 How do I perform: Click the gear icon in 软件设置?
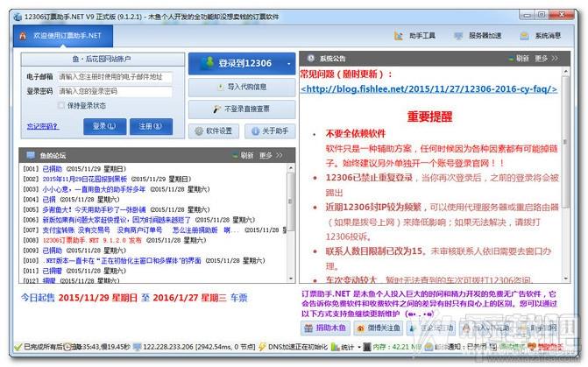199,131
